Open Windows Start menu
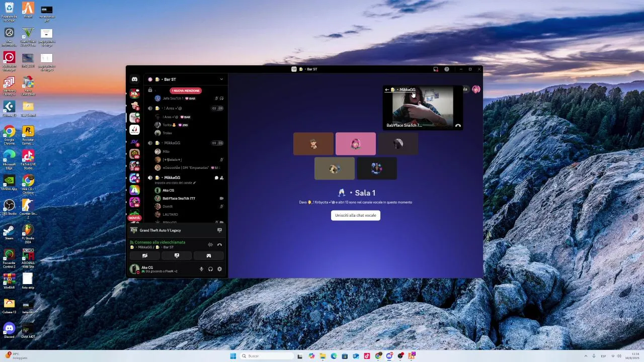 point(233,356)
